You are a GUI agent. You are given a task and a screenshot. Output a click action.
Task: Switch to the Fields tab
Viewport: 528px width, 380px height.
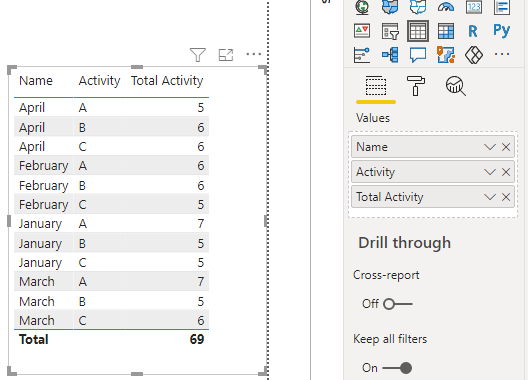coord(376,86)
